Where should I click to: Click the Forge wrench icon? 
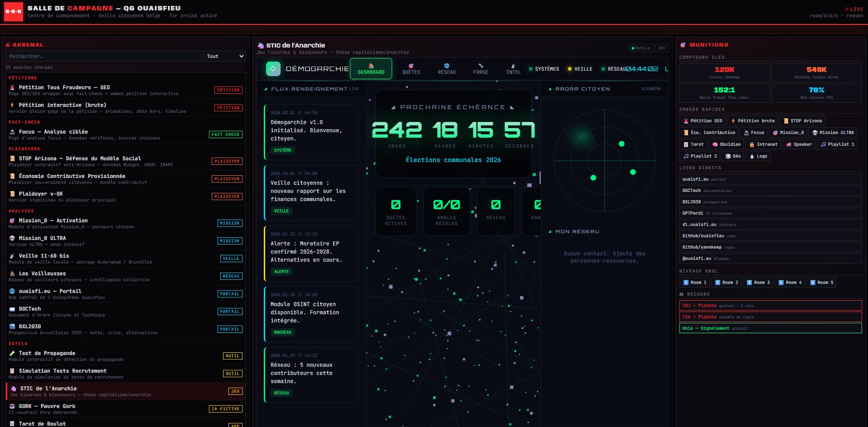(x=480, y=66)
